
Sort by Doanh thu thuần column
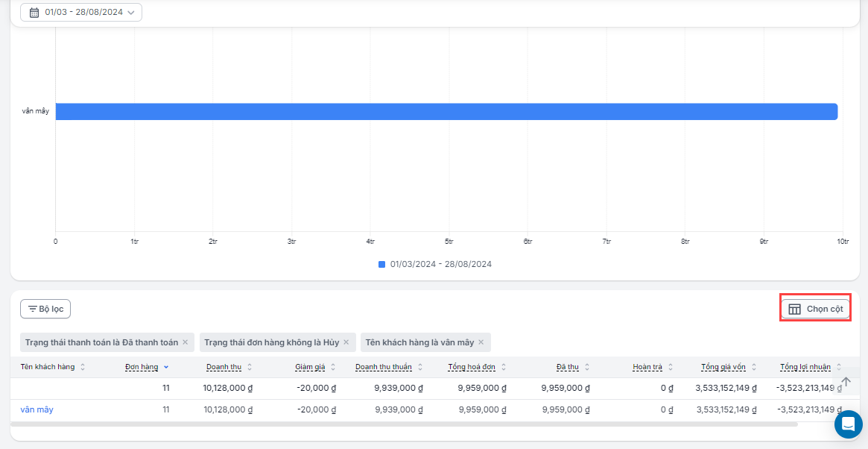tap(389, 367)
